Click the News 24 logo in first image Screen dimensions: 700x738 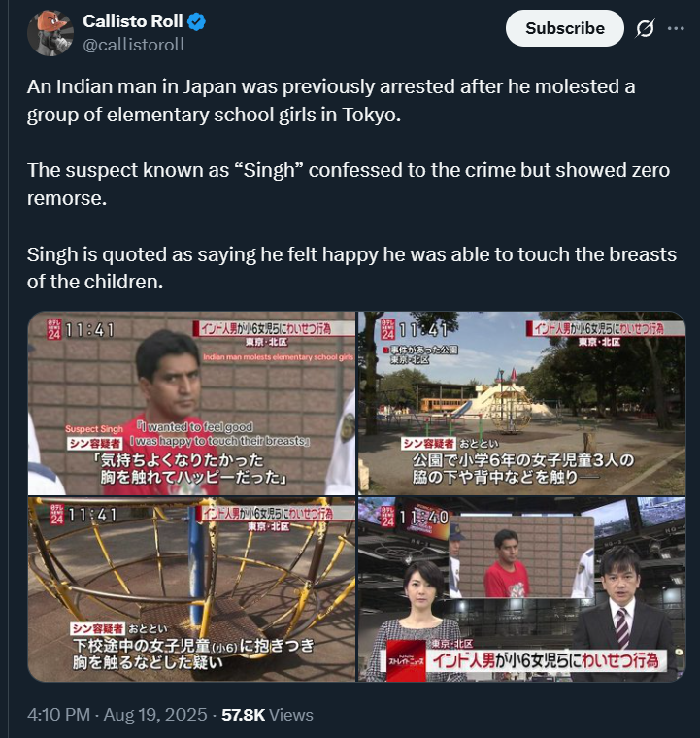[x=54, y=329]
